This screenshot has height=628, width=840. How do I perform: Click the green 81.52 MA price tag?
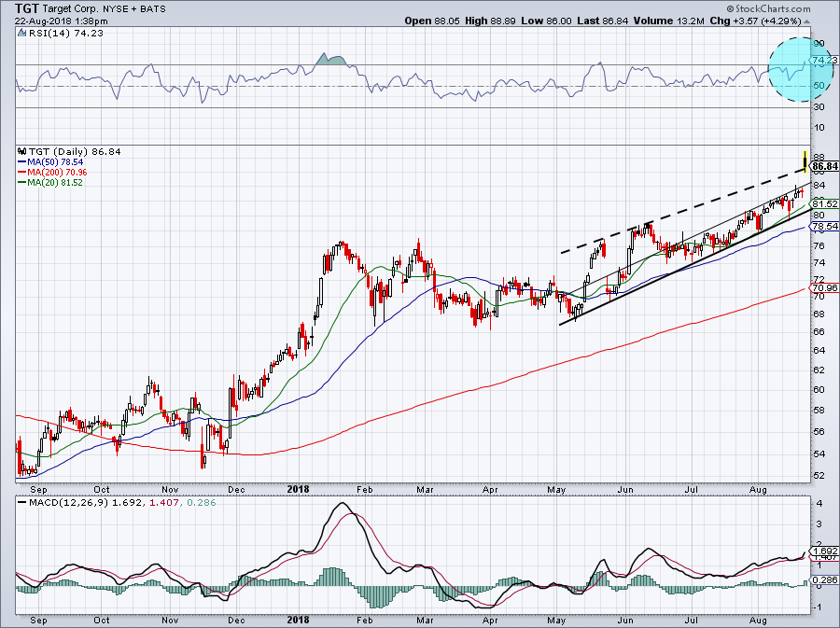click(x=824, y=204)
